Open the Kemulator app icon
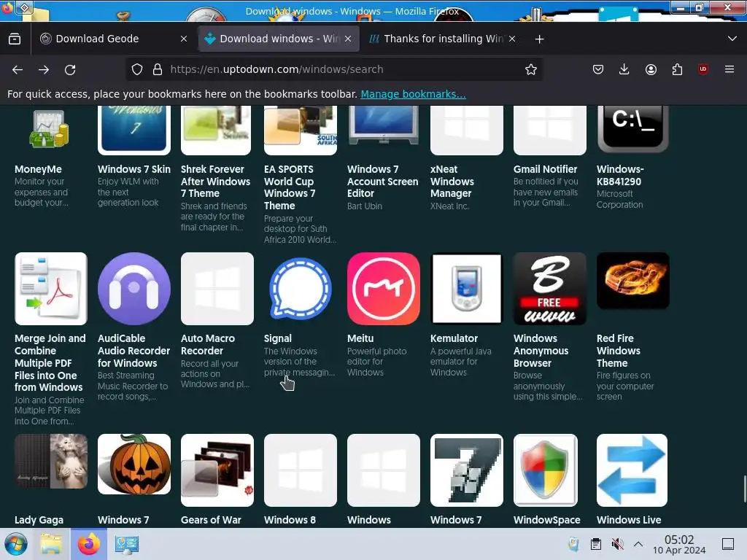747x560 pixels. (x=466, y=289)
